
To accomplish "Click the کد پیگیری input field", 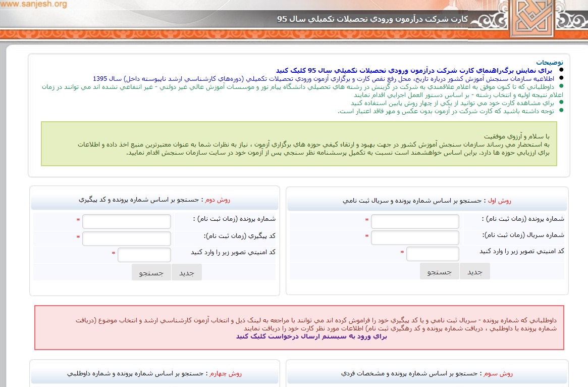I will click(x=126, y=238).
